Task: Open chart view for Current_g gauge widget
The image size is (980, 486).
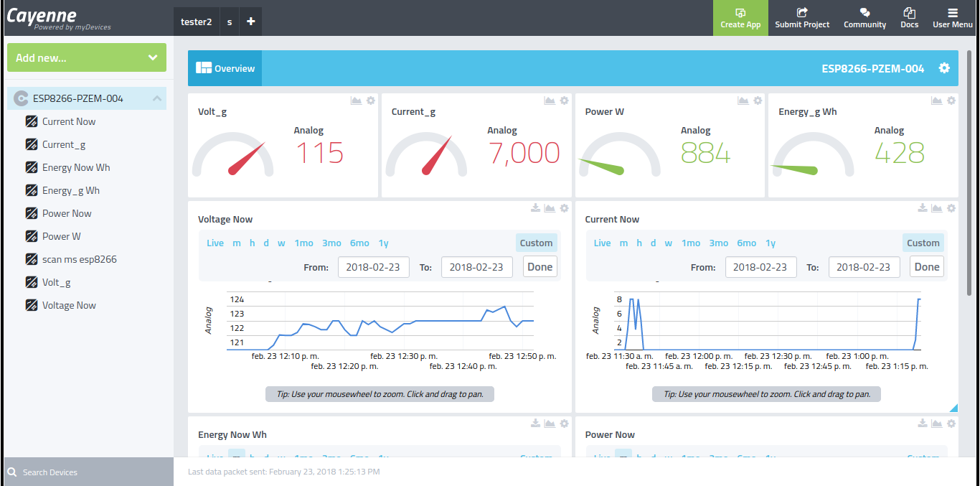Action: [550, 101]
